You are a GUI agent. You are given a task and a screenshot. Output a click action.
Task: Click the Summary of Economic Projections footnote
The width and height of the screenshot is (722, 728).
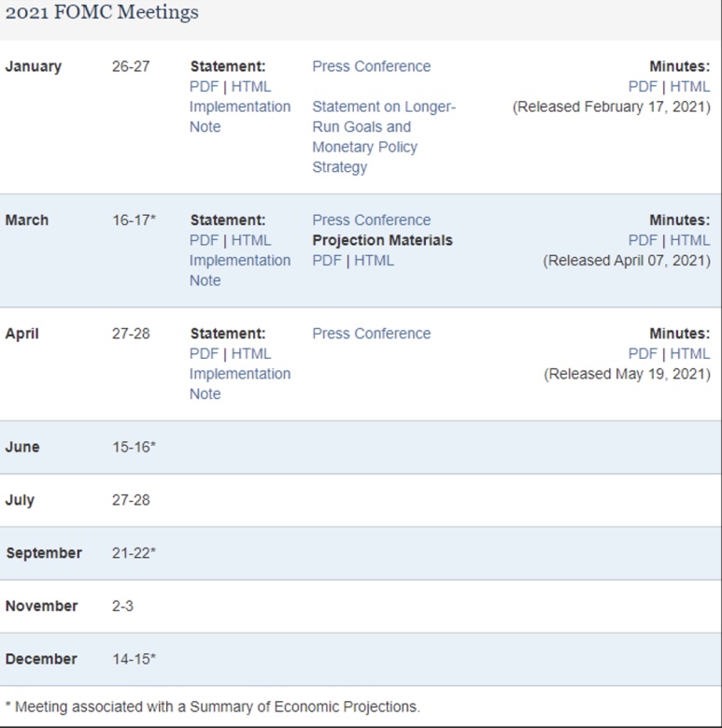[213, 707]
